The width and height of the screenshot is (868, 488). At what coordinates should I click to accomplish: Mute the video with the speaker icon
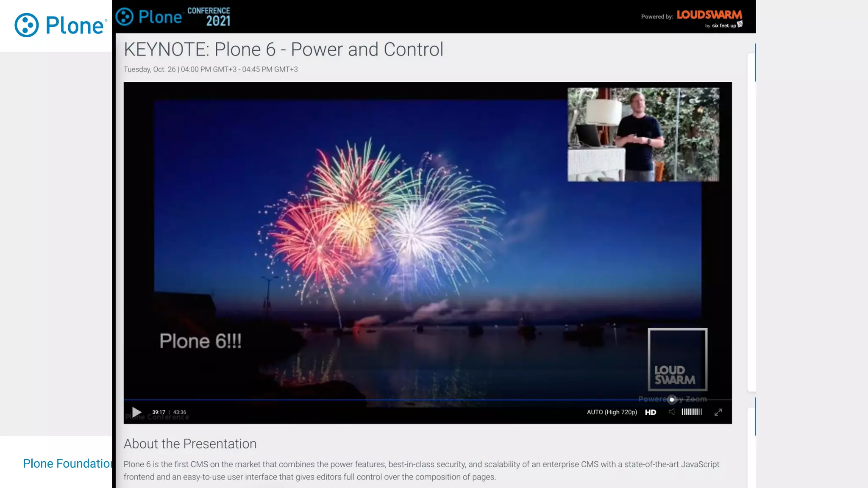point(672,412)
